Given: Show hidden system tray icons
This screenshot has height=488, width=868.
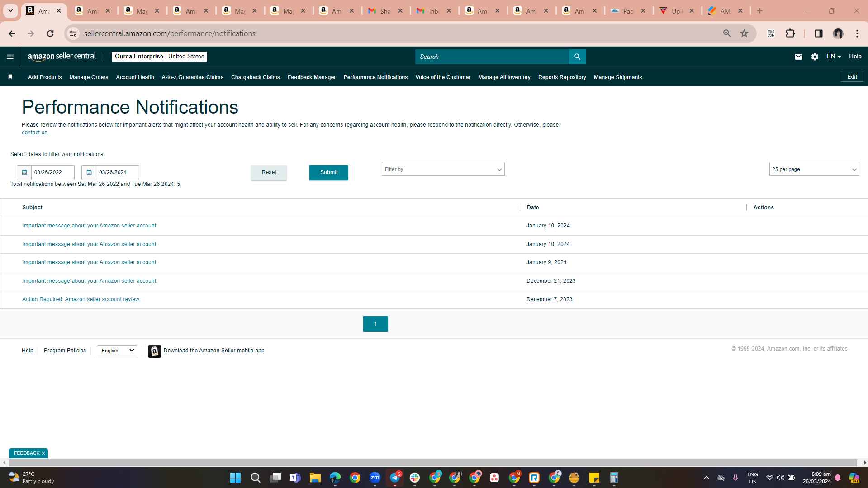Looking at the screenshot, I should [706, 478].
